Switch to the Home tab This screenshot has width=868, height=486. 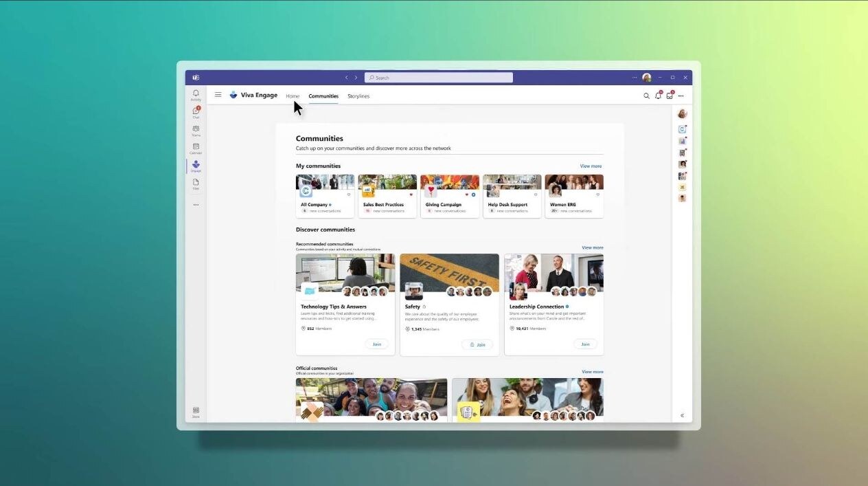(293, 96)
